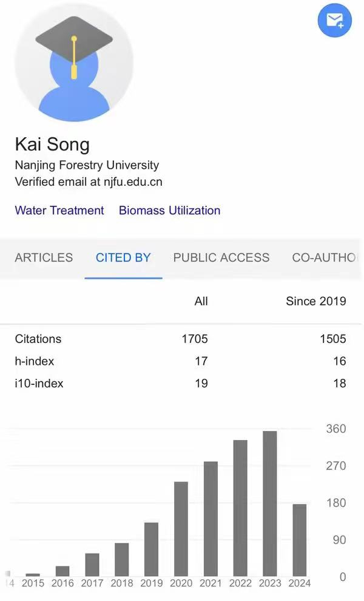Click the 2021 citation bar
Viewport: 364px width, 601px height.
(x=211, y=519)
